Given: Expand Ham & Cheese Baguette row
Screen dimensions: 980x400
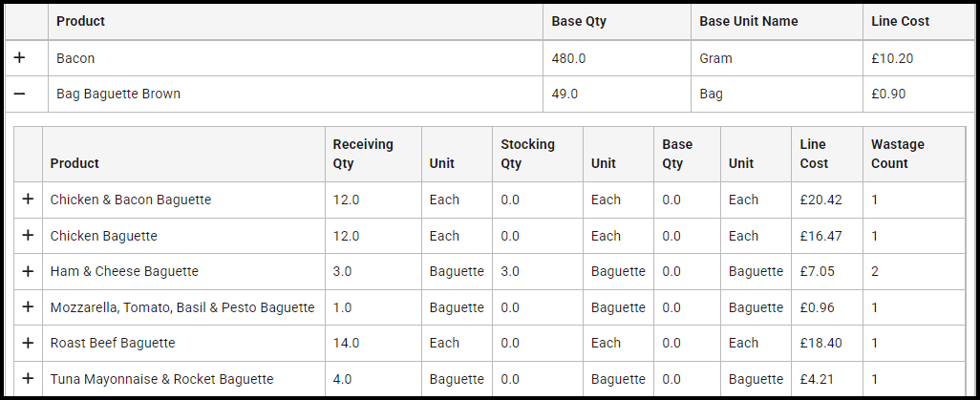Looking at the screenshot, I should [28, 271].
